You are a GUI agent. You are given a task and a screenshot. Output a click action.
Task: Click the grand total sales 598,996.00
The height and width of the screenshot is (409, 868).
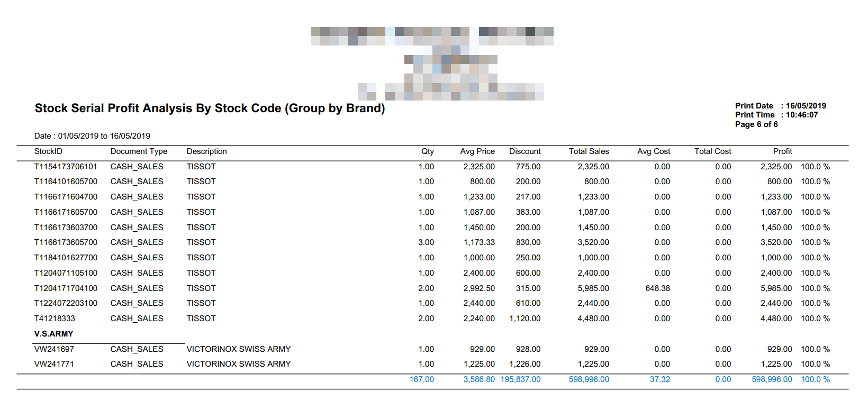(x=589, y=379)
